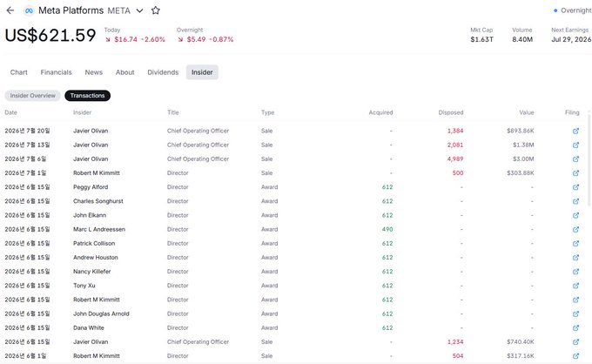Click the Marc L Andreessen insider name
Viewport: 592px width, 364px height.
[x=99, y=229]
